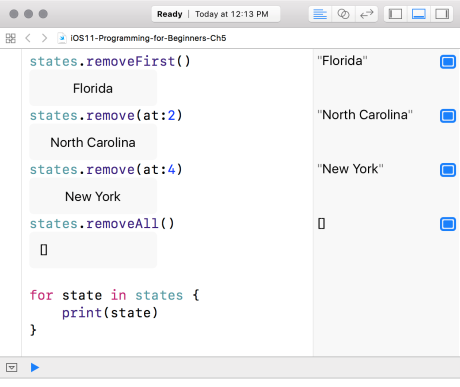460x387 pixels.
Task: Toggle the Debug area panel
Action: (x=419, y=14)
